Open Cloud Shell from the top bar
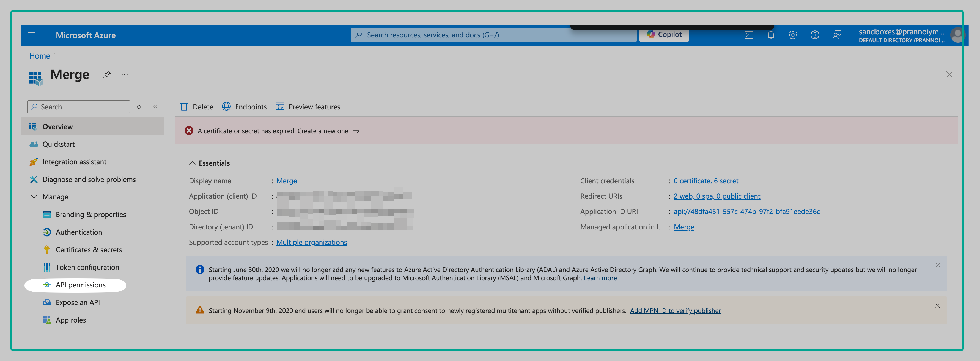980x361 pixels. pyautogui.click(x=748, y=35)
